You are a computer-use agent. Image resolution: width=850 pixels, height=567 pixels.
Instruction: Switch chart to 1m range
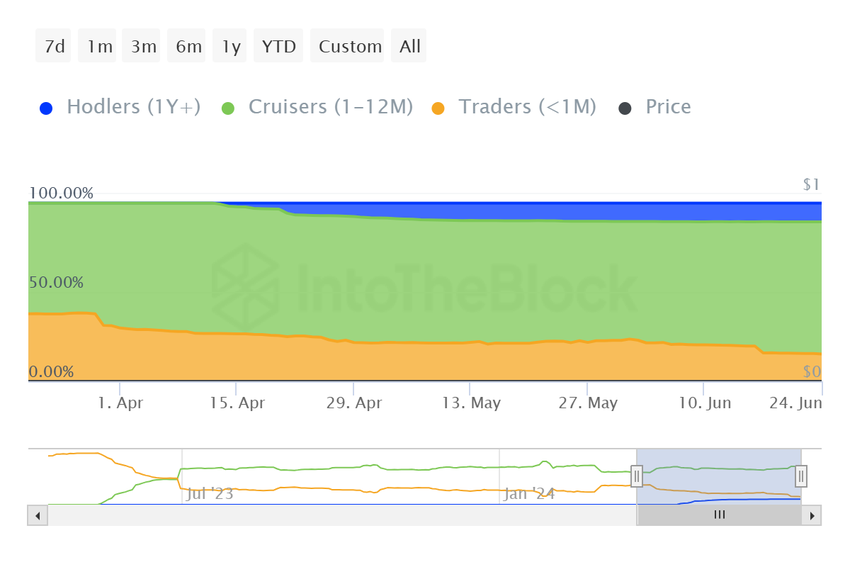pyautogui.click(x=99, y=46)
